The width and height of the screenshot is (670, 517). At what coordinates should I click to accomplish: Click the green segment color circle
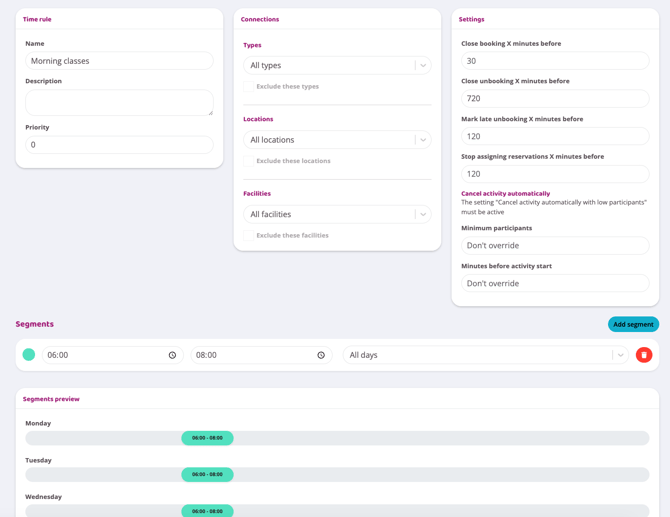point(29,355)
